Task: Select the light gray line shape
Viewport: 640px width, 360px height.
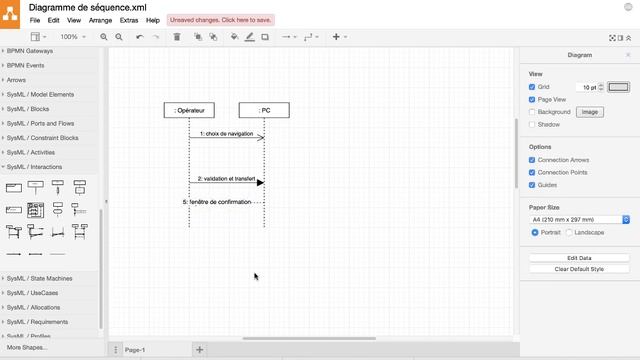Action: 58,254
